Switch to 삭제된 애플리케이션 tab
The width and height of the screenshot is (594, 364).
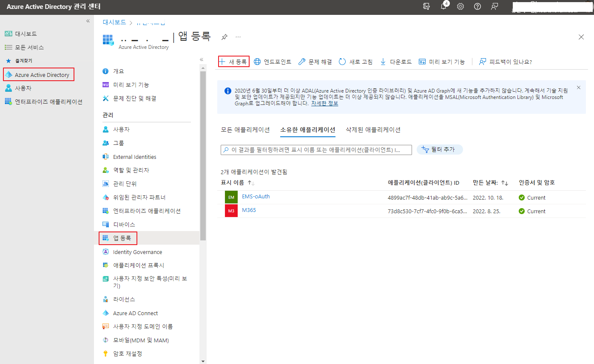[x=373, y=130]
